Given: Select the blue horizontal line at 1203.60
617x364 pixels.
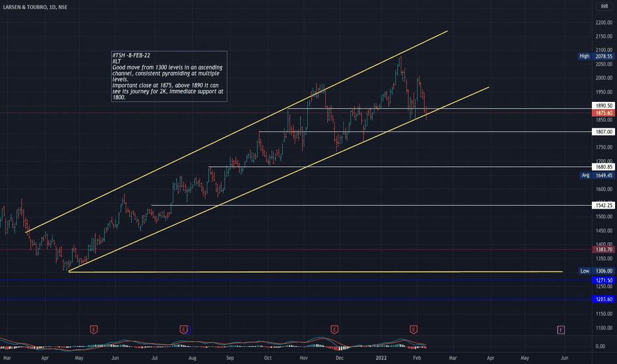Looking at the screenshot, I should (295, 299).
